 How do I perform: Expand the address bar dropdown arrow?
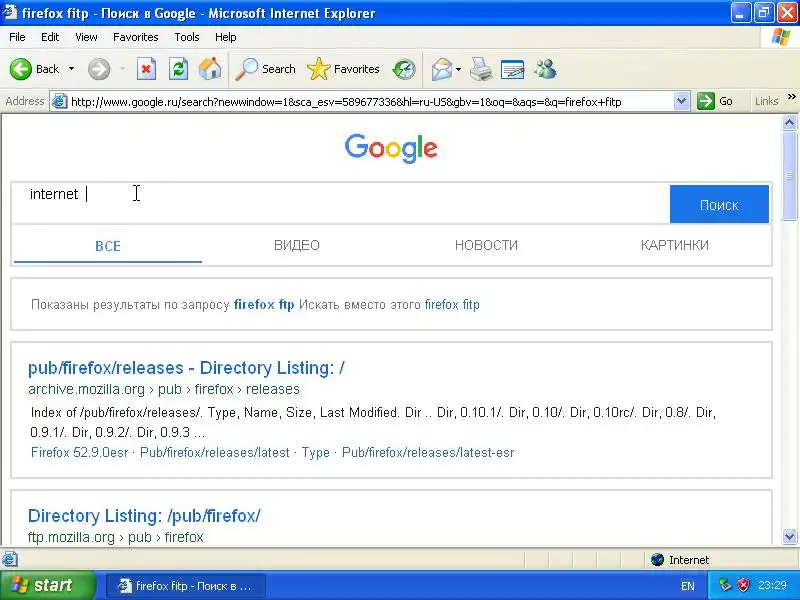click(x=681, y=102)
